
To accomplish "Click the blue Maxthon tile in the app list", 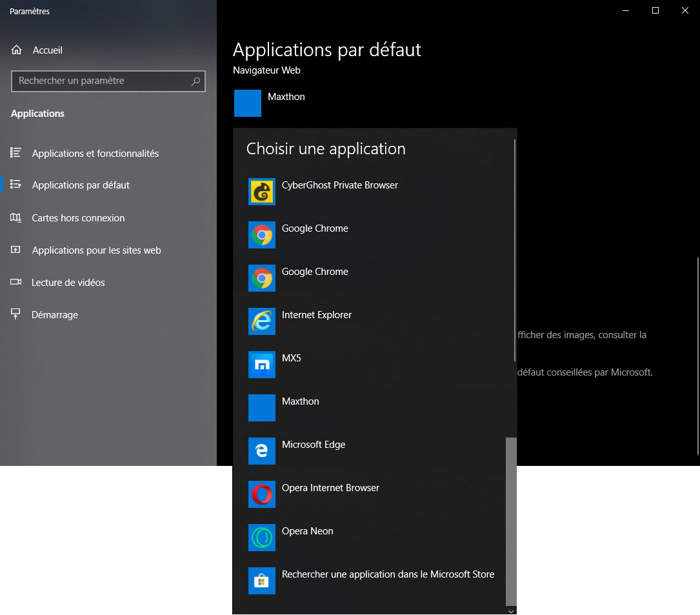I will point(261,408).
